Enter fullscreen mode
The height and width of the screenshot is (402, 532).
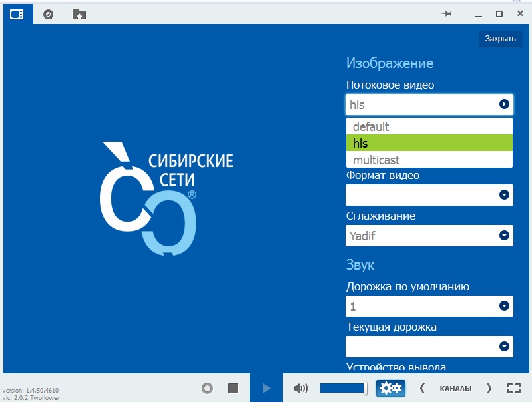pos(513,388)
